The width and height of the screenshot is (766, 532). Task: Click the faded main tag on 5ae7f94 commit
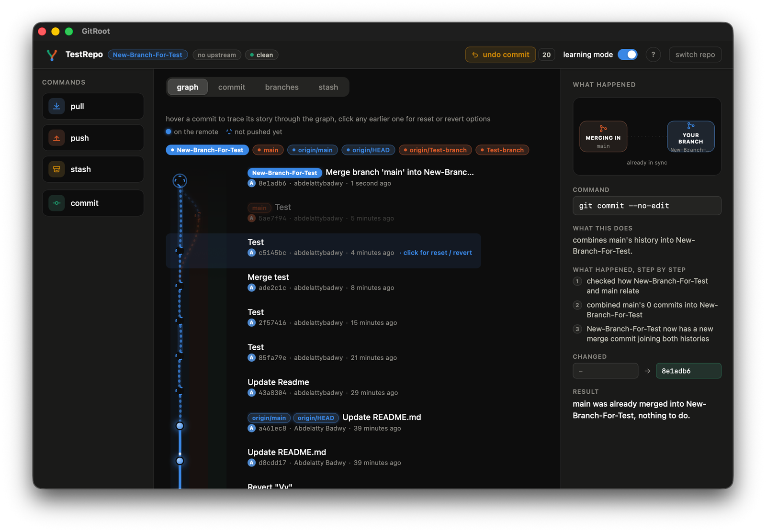click(259, 208)
